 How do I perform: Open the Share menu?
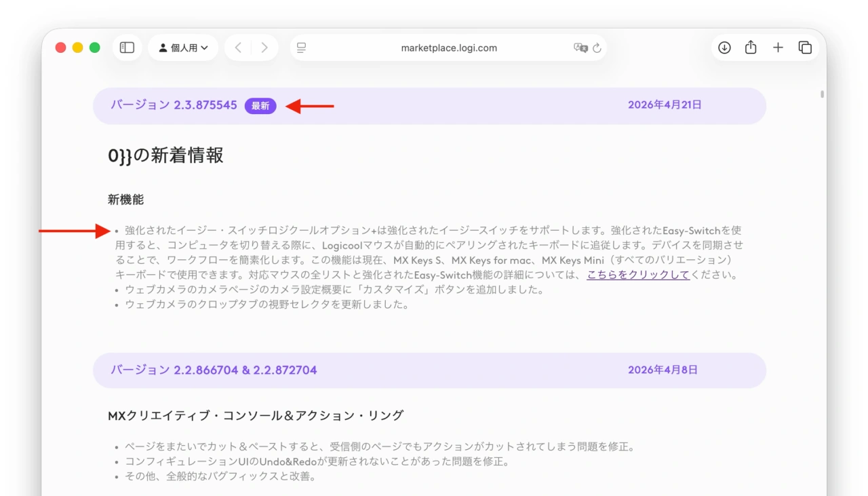(750, 47)
